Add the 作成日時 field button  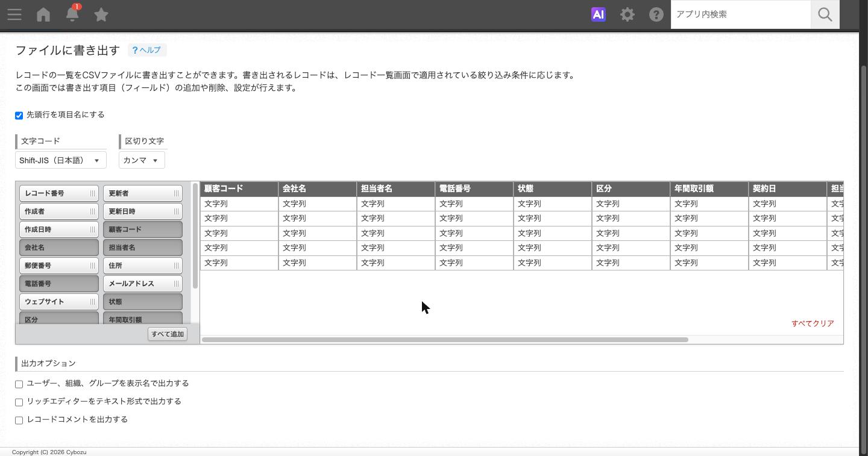(59, 230)
